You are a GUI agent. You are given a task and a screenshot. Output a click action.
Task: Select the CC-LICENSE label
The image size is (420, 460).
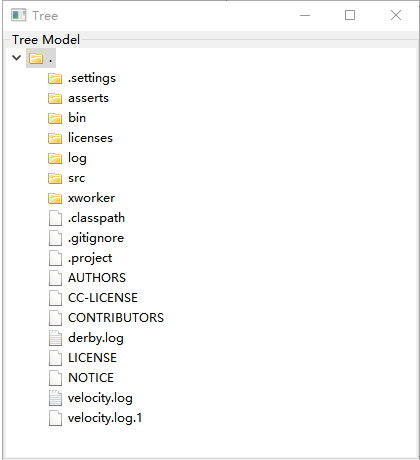click(103, 298)
